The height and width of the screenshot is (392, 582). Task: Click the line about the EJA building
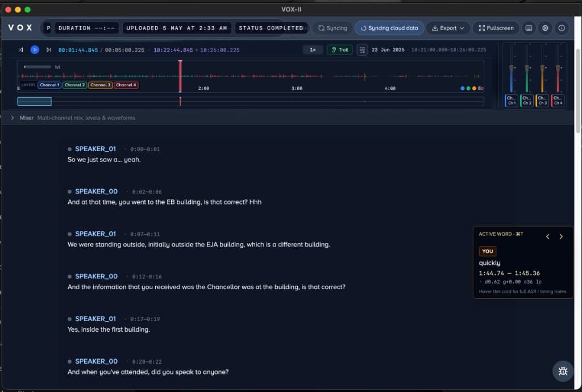(x=198, y=245)
